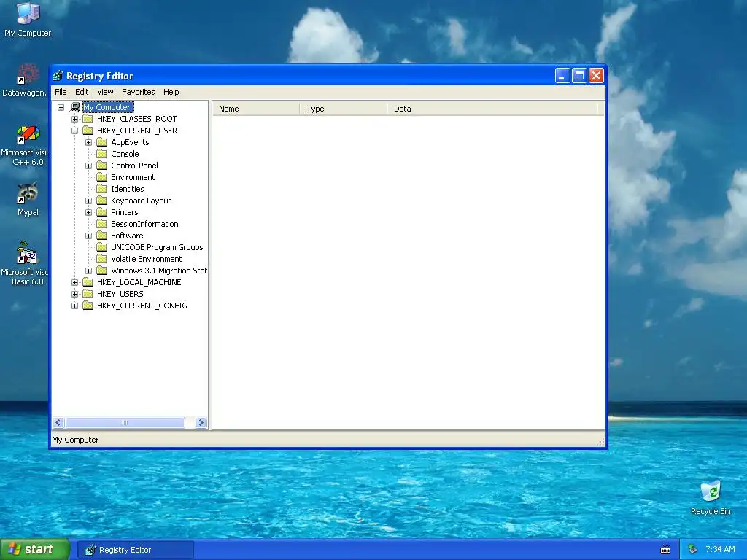
Task: Click the on-screen keyboard tray icon
Action: click(665, 550)
